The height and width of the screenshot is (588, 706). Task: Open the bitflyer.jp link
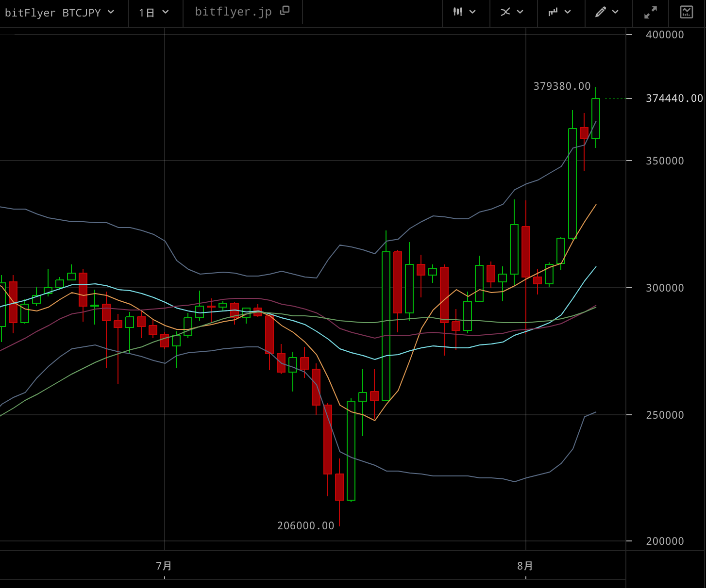[x=242, y=12]
